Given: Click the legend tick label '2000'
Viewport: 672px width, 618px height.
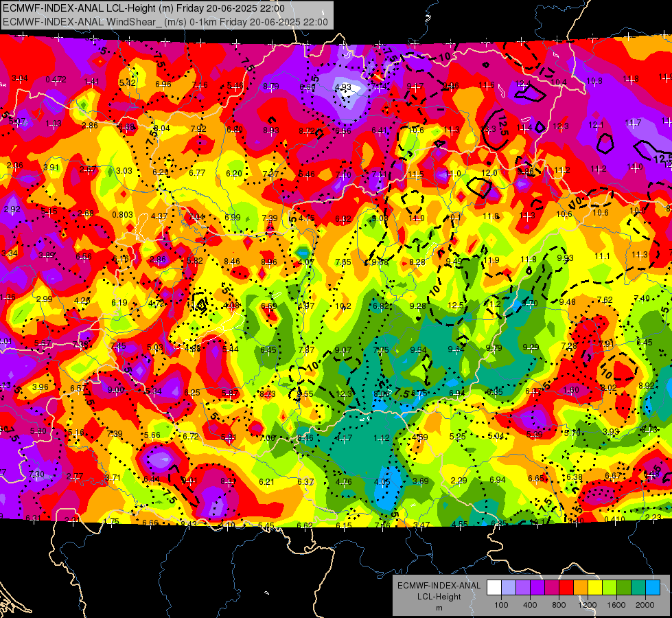Looking at the screenshot, I should pyautogui.click(x=645, y=605).
